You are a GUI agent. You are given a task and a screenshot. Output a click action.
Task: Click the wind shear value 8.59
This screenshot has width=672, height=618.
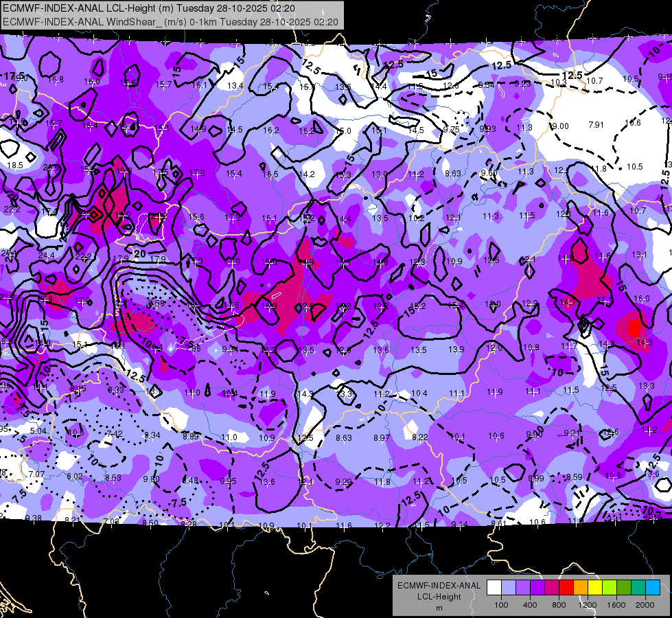pos(575,477)
